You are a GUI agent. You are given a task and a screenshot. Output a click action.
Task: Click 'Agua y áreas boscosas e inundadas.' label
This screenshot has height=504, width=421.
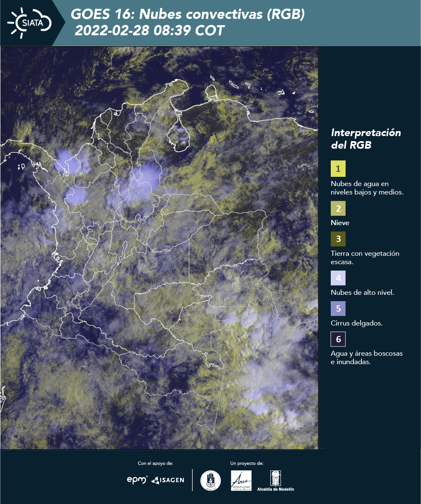(366, 358)
